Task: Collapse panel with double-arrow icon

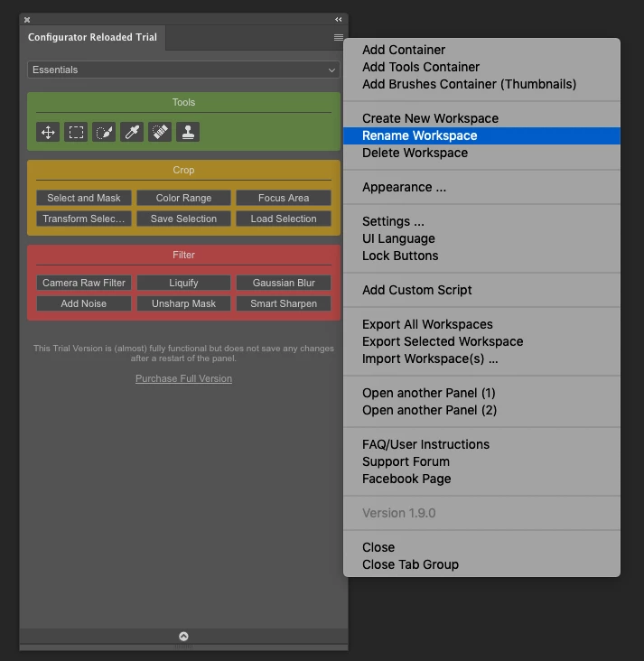Action: (x=338, y=19)
